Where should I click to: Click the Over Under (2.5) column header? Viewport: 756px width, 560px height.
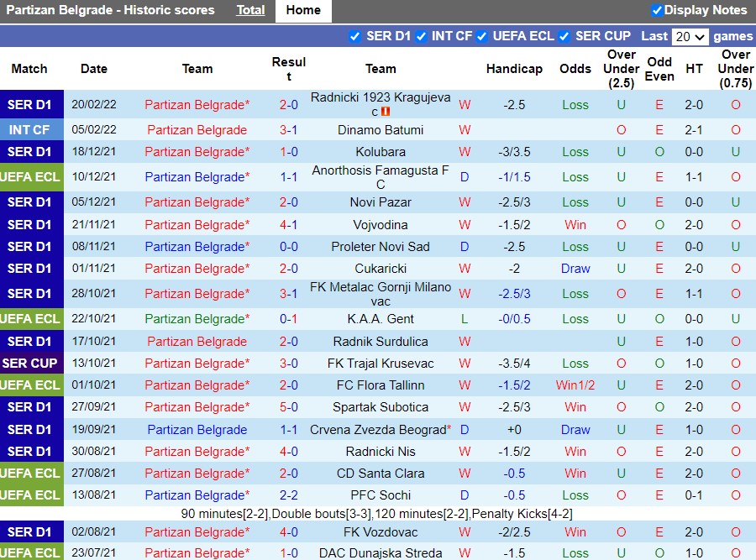pyautogui.click(x=621, y=69)
